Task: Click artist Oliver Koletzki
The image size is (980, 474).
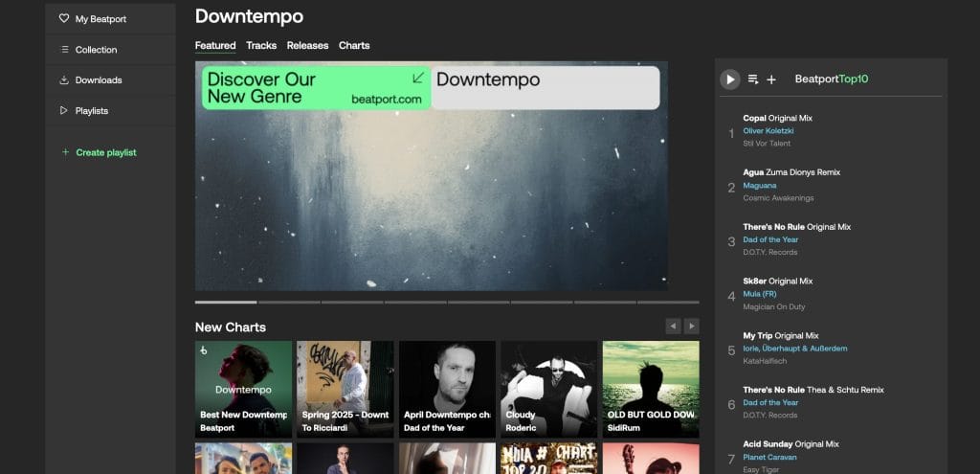Action: 768,130
